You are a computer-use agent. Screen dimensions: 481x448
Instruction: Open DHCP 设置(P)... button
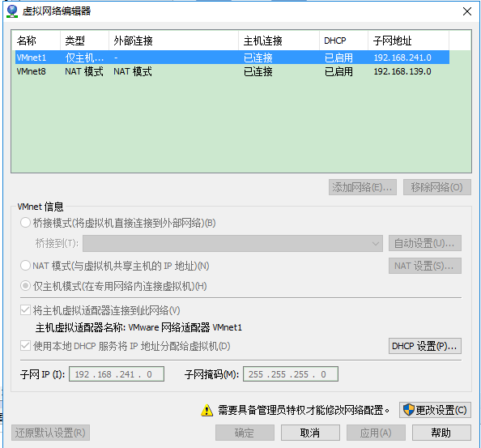click(x=425, y=346)
